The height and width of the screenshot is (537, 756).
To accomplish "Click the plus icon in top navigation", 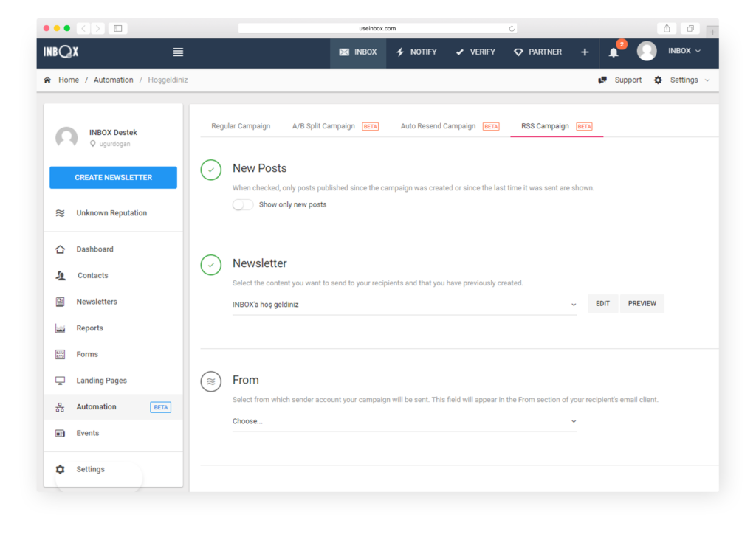I will 585,52.
